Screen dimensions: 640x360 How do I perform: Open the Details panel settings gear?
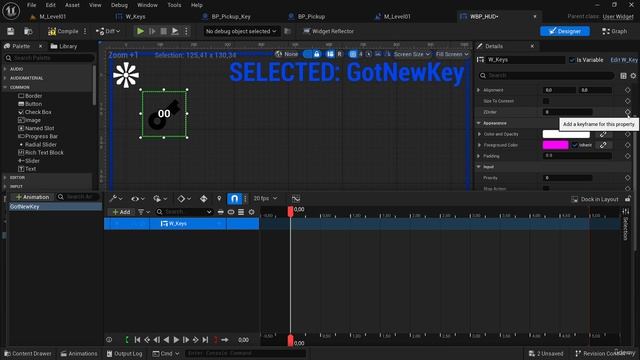pyautogui.click(x=633, y=76)
